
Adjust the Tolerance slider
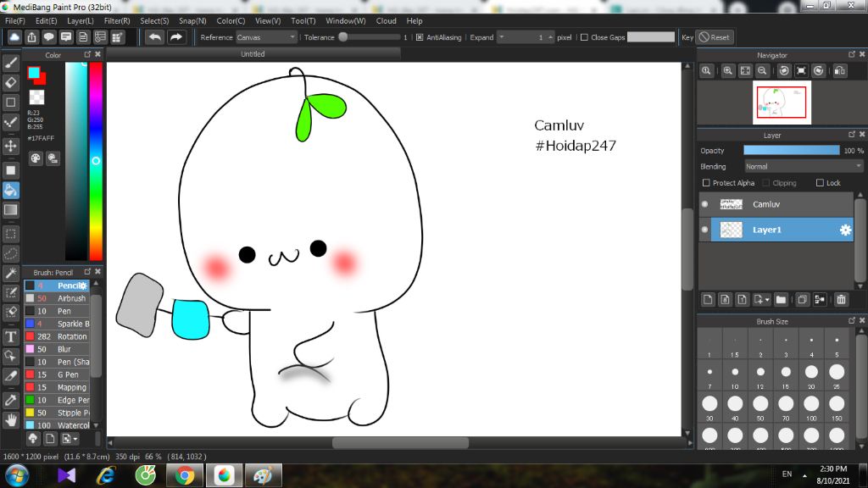pyautogui.click(x=371, y=37)
